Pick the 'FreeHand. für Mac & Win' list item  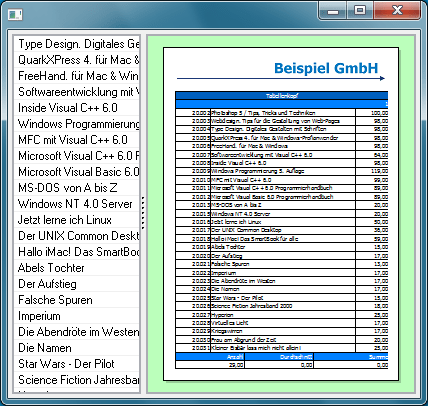pyautogui.click(x=77, y=76)
